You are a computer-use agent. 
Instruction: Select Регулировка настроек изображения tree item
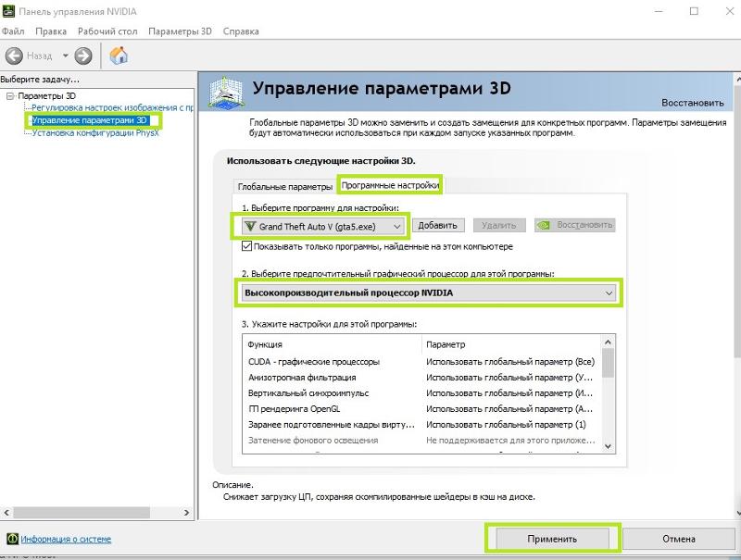112,107
